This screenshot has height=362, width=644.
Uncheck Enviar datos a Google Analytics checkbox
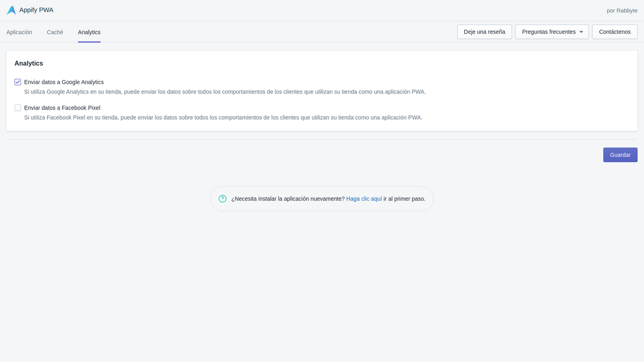18,82
